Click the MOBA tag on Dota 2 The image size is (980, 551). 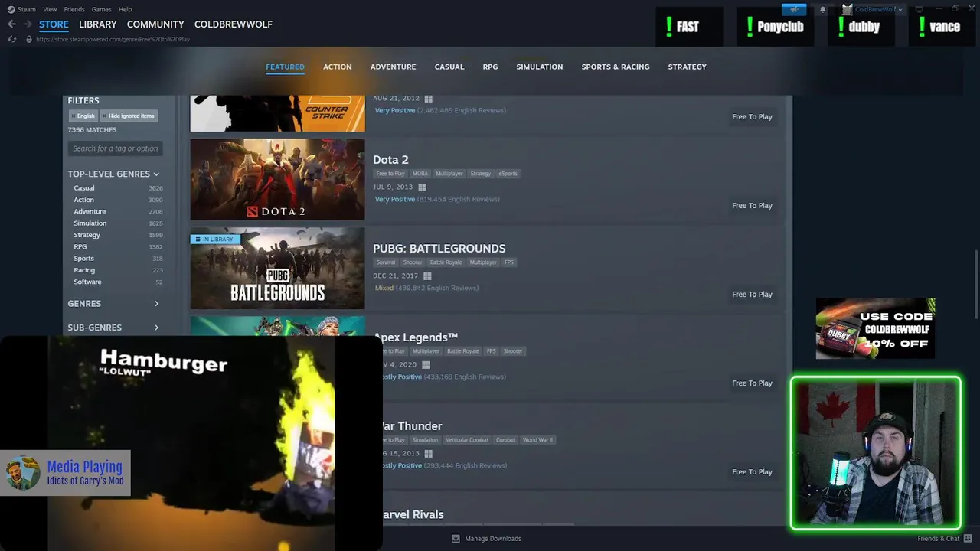coord(420,174)
